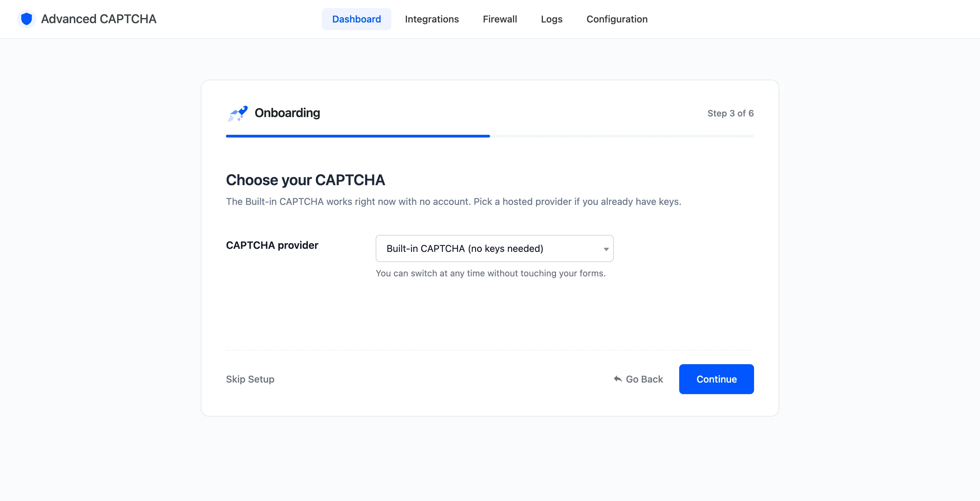Image resolution: width=980 pixels, height=501 pixels.
Task: Click the 'CAPTCHA provider' label
Action: [272, 245]
